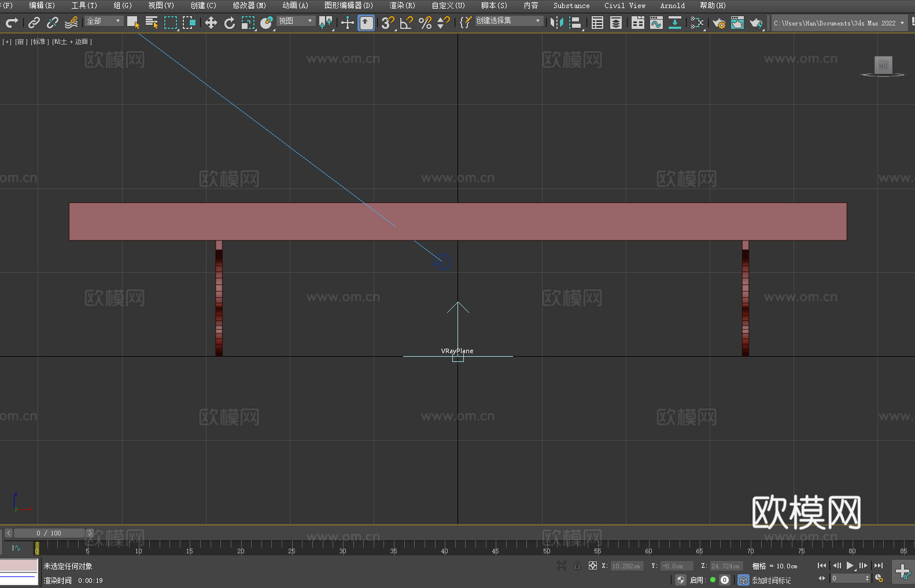915x588 pixels.
Task: Toggle the Keyboard Shortcut Override button
Action: click(366, 23)
